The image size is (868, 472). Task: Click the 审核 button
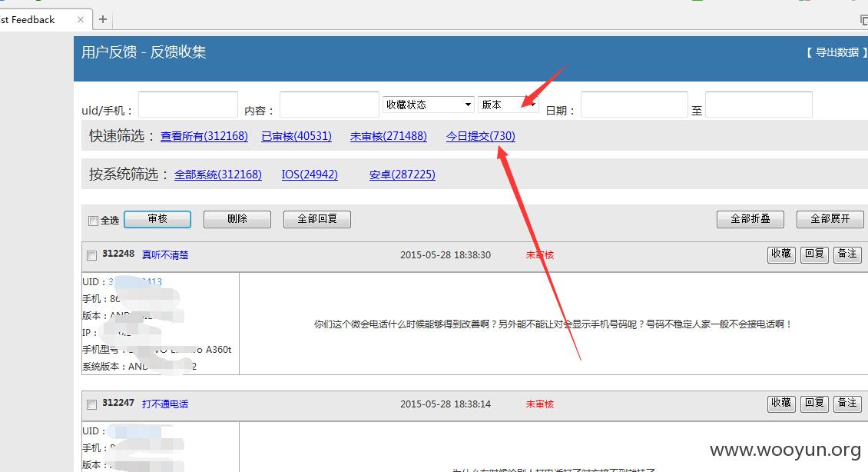click(x=157, y=219)
